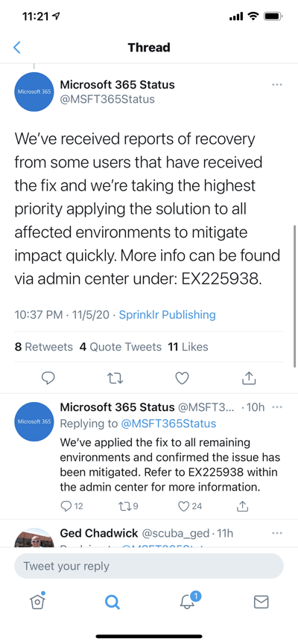Open the Notifications tab with badge
This screenshot has width=298, height=644.
(x=189, y=601)
